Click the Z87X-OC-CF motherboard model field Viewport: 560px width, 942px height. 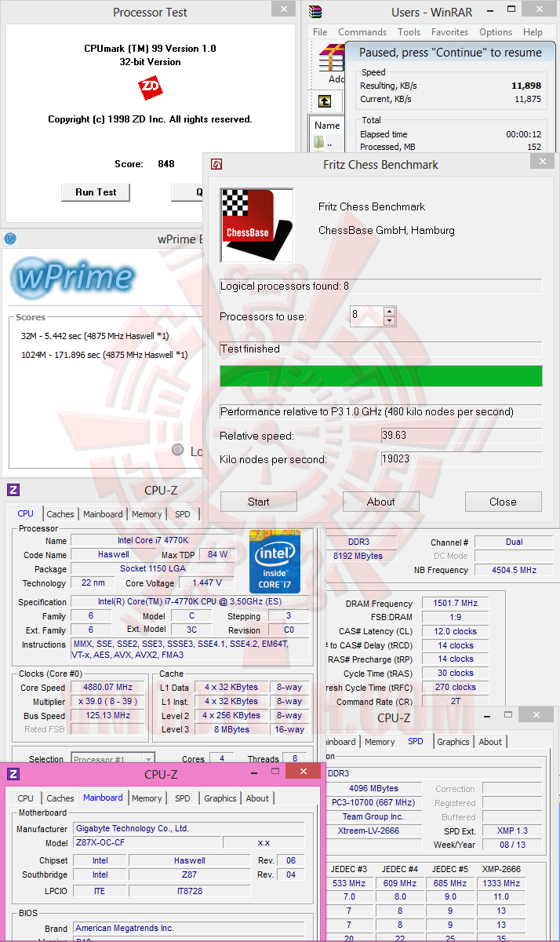pos(147,842)
